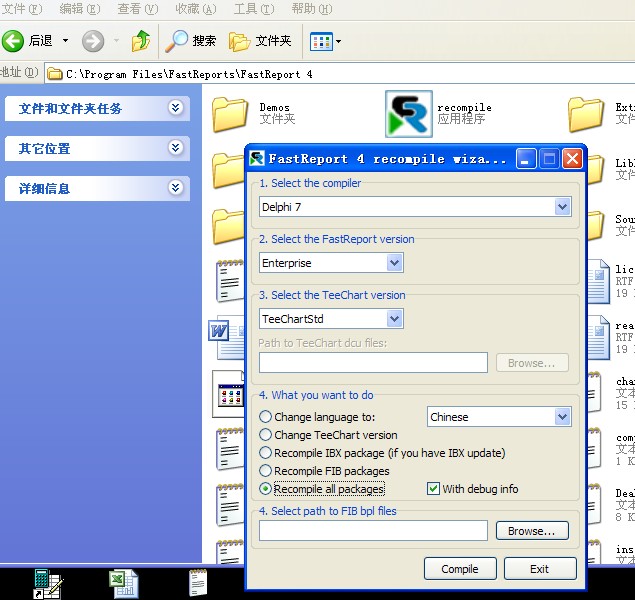Collapse the 详细信息 panel
Viewport: 635px width, 600px height.
point(175,188)
